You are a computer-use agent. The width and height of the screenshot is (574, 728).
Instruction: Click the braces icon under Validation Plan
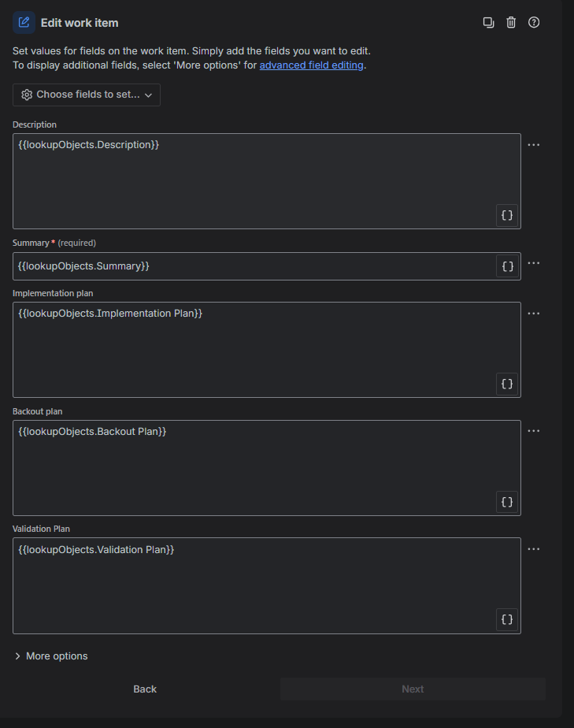click(506, 619)
